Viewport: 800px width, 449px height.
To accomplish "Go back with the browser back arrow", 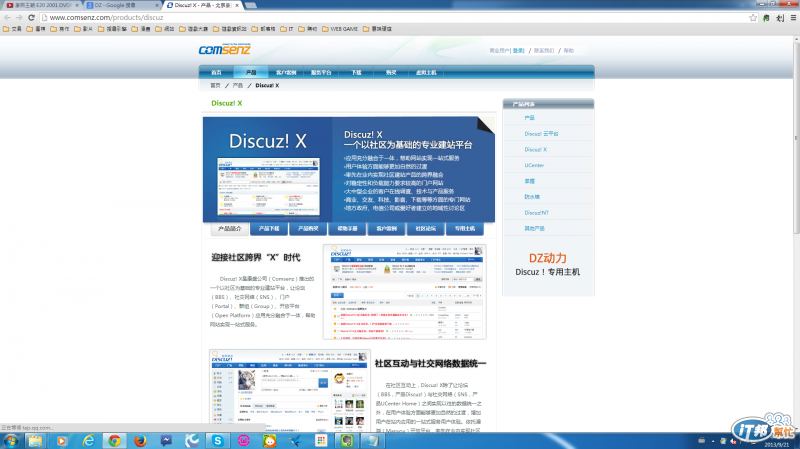I will (7, 17).
